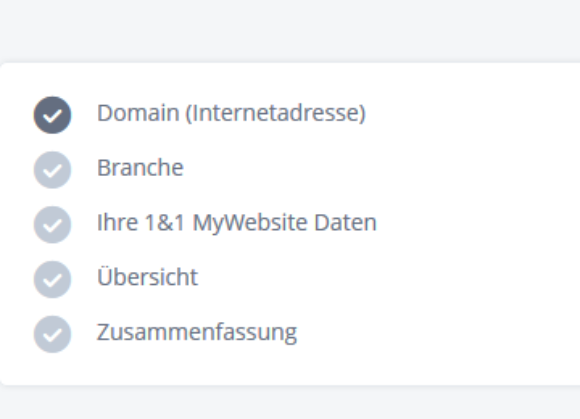Image resolution: width=580 pixels, height=419 pixels.
Task: Click the gray background below the steps card
Action: click(x=290, y=403)
